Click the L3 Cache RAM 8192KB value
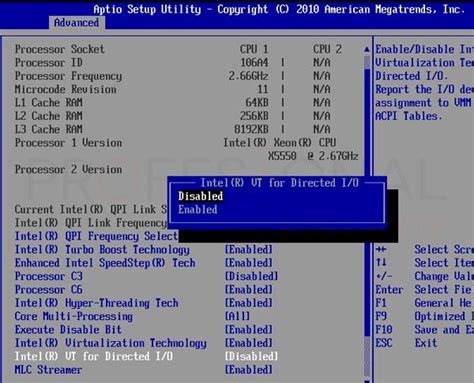This screenshot has width=474, height=383. pyautogui.click(x=251, y=129)
